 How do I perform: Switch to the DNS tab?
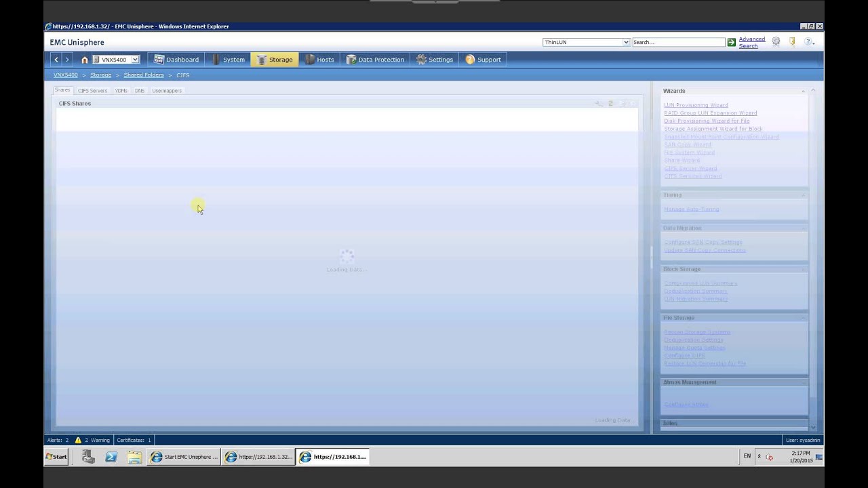140,90
